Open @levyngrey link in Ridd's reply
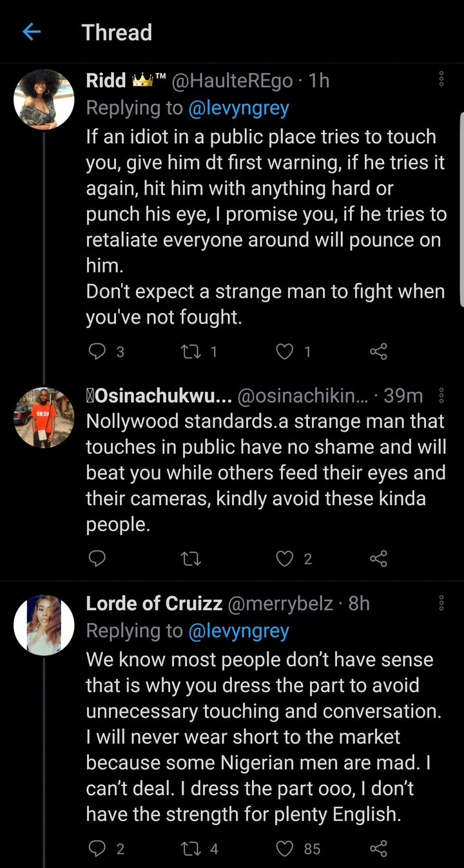Screen dimensions: 464x868 238,108
